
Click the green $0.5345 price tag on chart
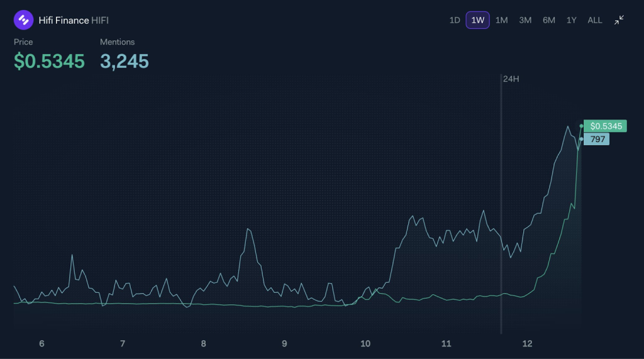pos(606,126)
